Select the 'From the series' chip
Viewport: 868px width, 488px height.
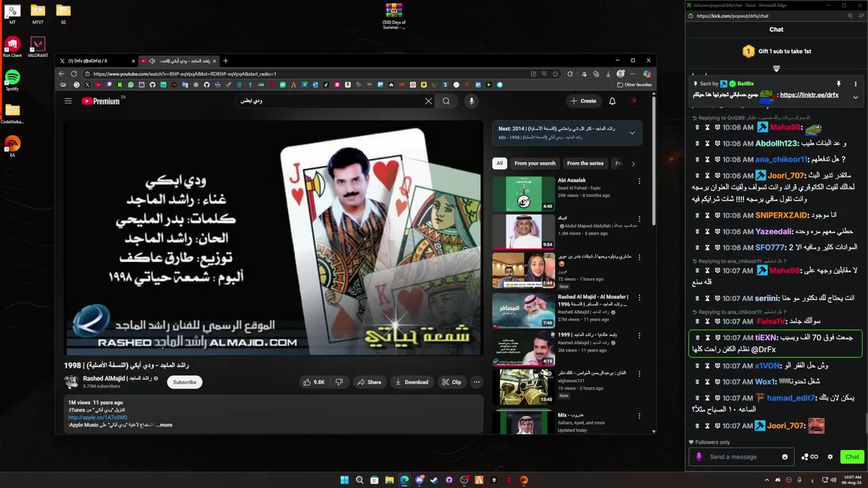[585, 163]
